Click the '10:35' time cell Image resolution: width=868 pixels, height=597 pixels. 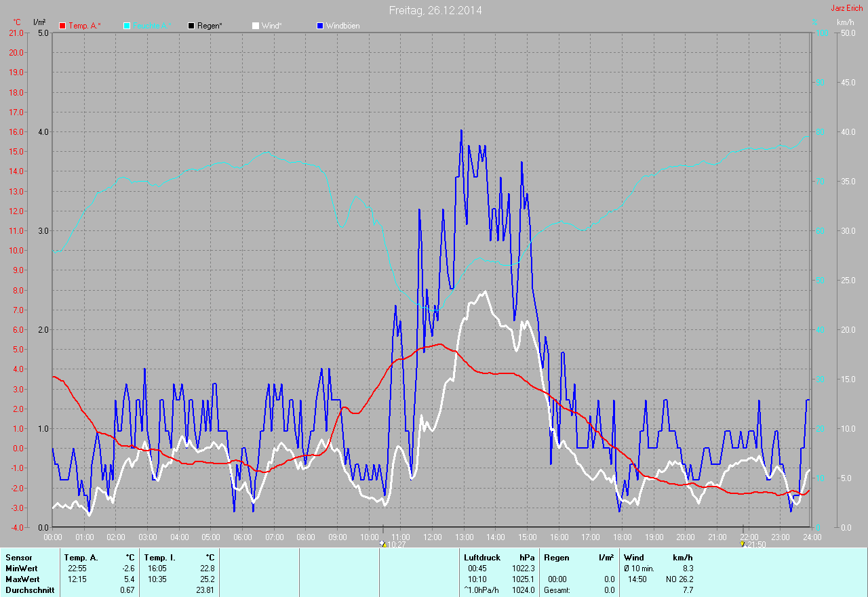click(157, 579)
